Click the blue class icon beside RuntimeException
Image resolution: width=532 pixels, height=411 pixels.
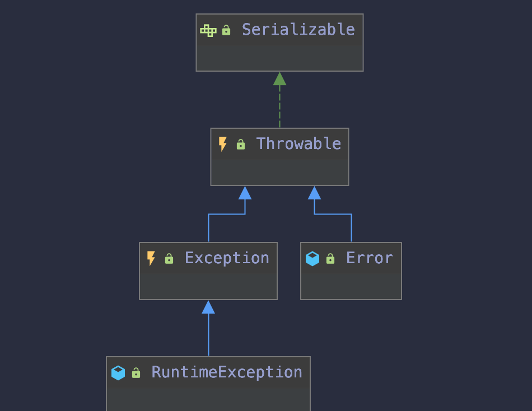pyautogui.click(x=118, y=372)
